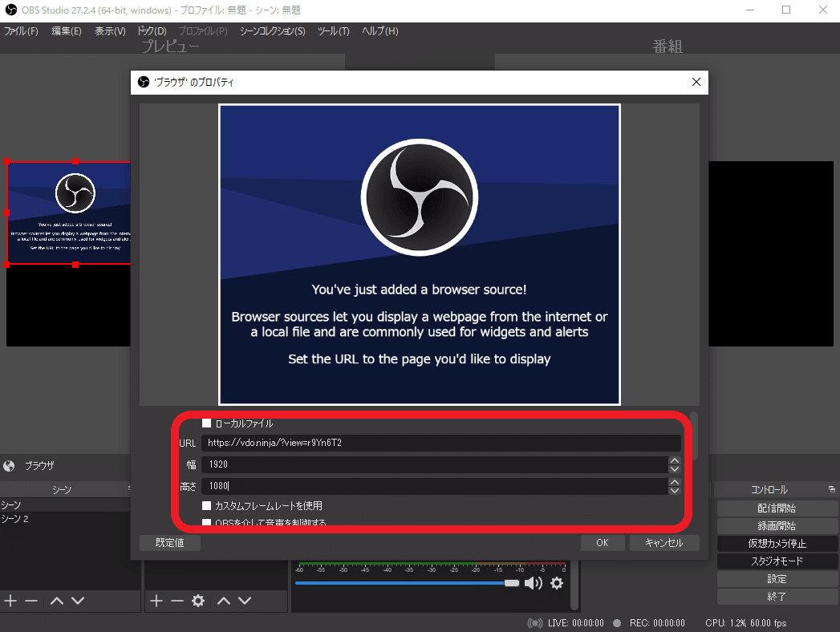Start streaming with 配信開始
Image resolution: width=840 pixels, height=632 pixels.
(x=777, y=508)
